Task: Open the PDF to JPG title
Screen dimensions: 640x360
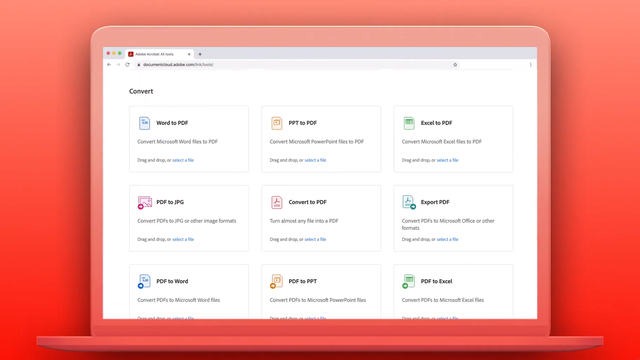Action: [170, 202]
